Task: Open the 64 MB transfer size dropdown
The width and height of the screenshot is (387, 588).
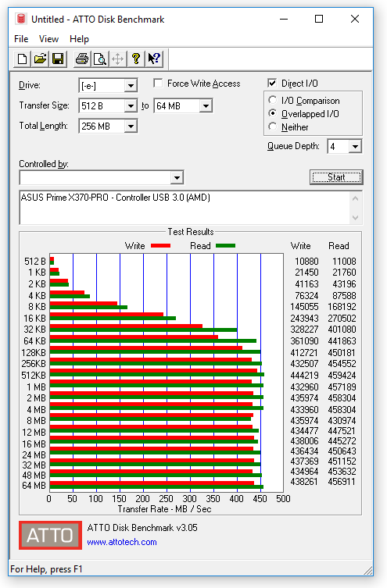Action: (206, 106)
